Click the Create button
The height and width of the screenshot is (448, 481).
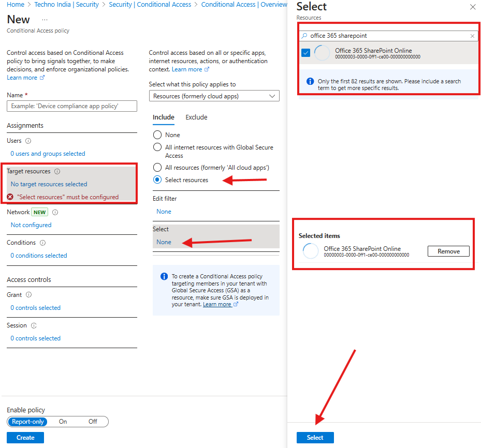pyautogui.click(x=25, y=438)
